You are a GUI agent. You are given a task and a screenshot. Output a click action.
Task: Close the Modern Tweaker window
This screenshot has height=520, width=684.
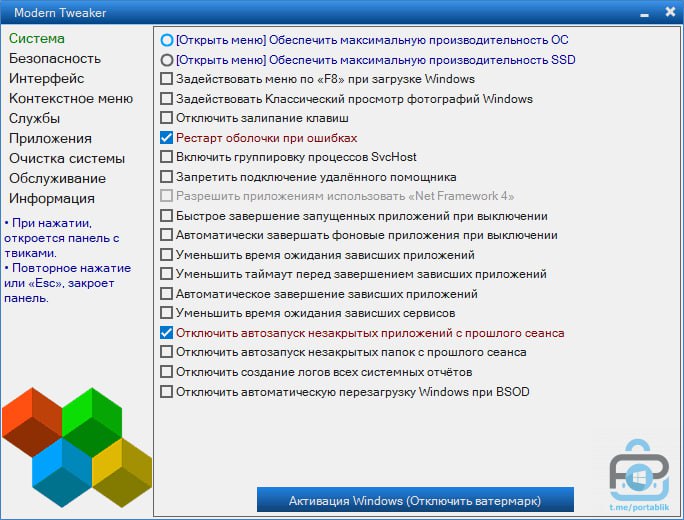pos(670,12)
